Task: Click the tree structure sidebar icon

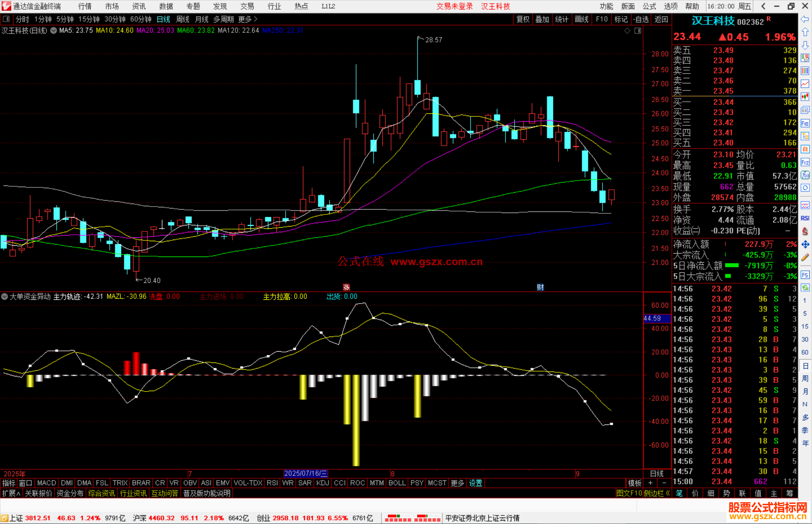Action: click(x=805, y=136)
